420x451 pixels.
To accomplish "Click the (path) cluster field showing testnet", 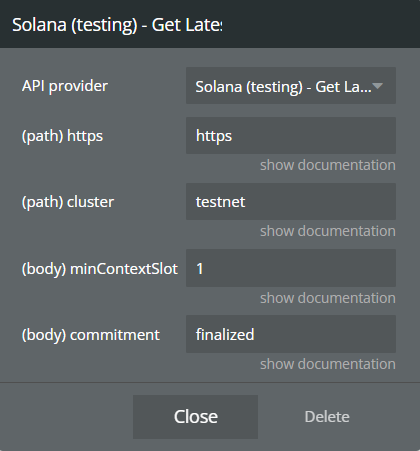I will click(291, 201).
